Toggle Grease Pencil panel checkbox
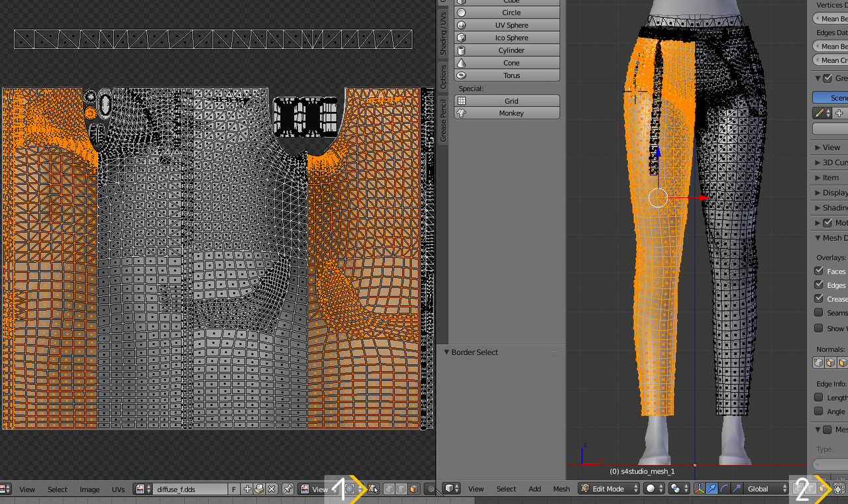The width and height of the screenshot is (848, 504). (x=827, y=78)
